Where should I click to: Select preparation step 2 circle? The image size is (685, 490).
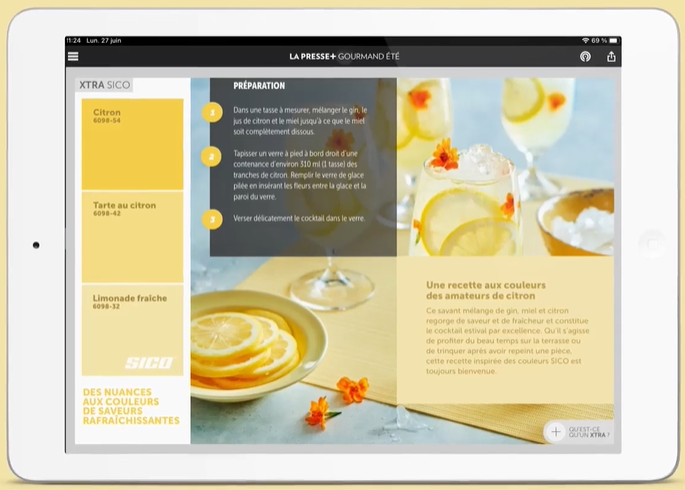(212, 156)
